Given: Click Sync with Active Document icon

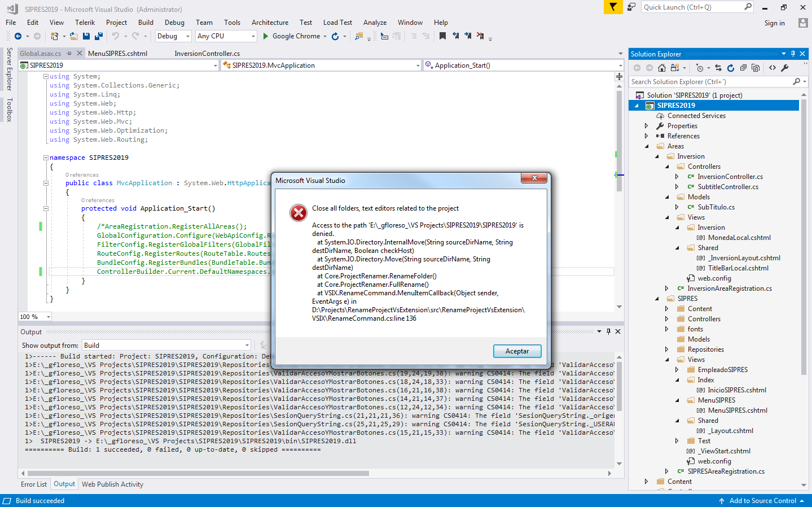Looking at the screenshot, I should click(x=718, y=68).
